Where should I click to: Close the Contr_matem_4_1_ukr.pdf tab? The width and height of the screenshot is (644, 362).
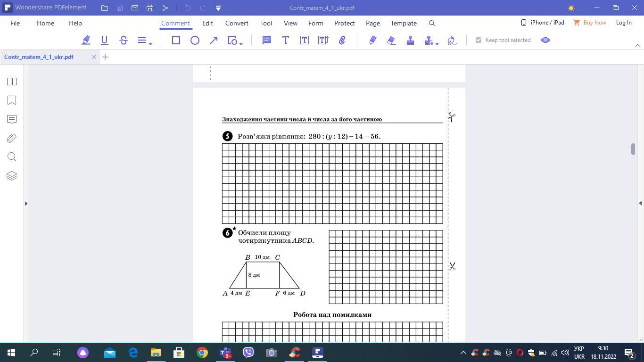coord(94,57)
